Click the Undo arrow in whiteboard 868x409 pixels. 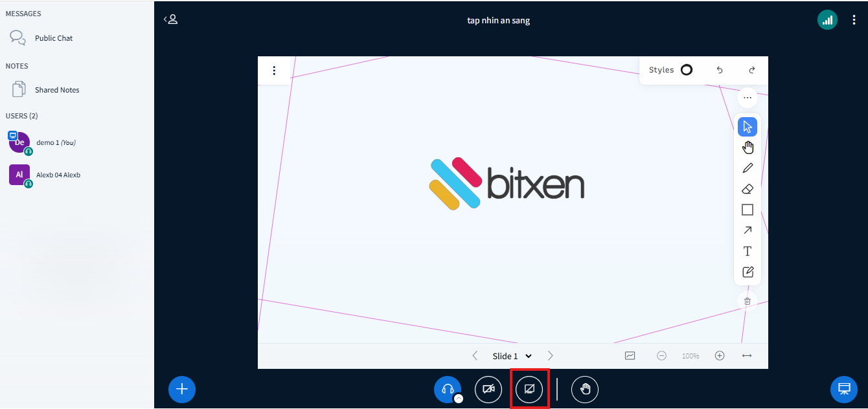tap(720, 70)
